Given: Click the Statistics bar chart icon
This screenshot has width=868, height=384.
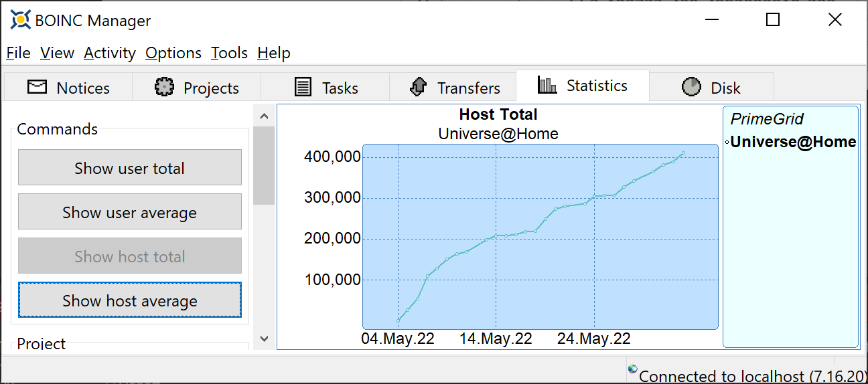Looking at the screenshot, I should (547, 85).
